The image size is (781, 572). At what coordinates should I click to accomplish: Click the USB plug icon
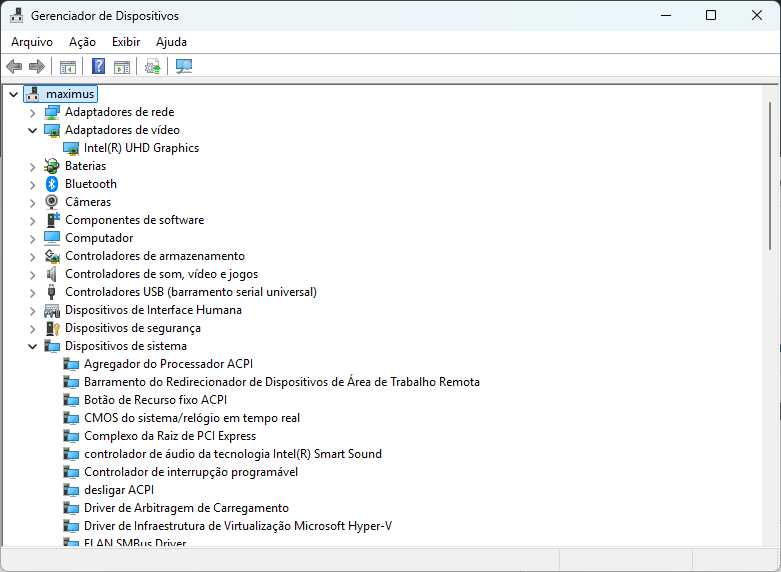pos(51,291)
